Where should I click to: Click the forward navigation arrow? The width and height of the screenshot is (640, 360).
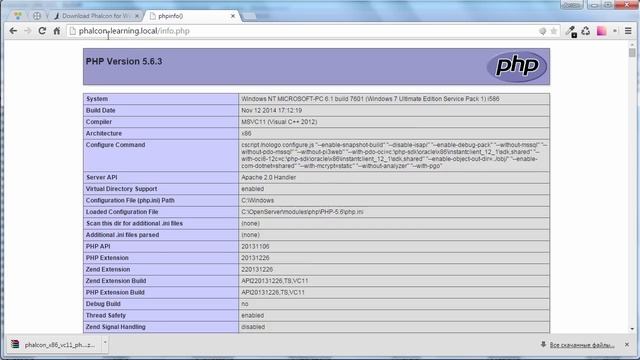coord(27,31)
